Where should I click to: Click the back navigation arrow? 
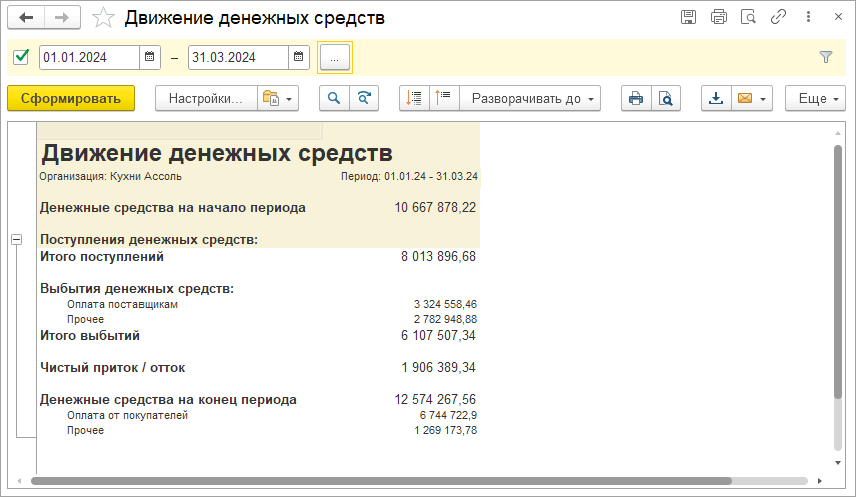(x=26, y=18)
